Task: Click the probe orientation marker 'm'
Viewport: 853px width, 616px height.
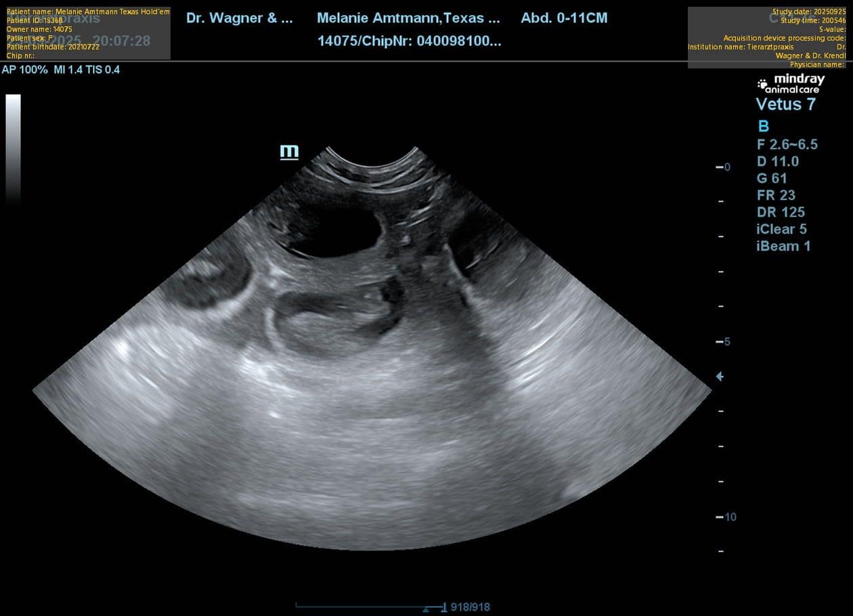Action: tap(289, 152)
